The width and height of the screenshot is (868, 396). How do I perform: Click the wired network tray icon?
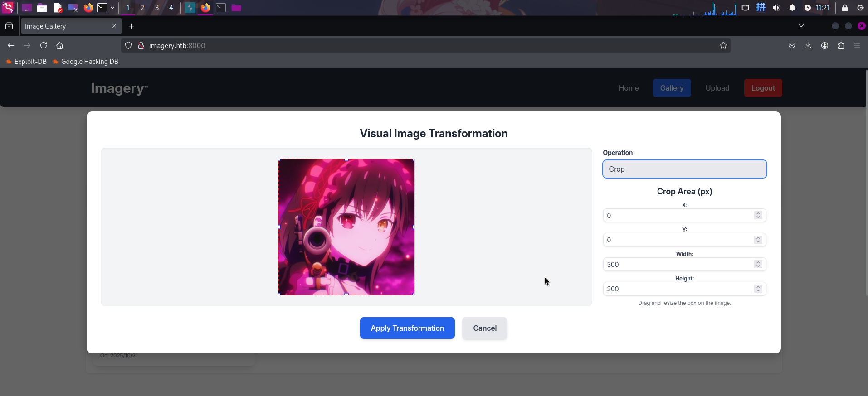click(x=745, y=8)
